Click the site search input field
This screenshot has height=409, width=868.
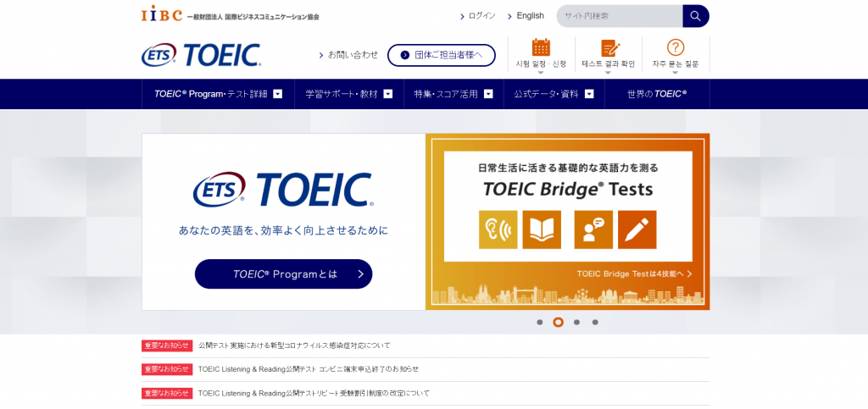click(x=619, y=16)
